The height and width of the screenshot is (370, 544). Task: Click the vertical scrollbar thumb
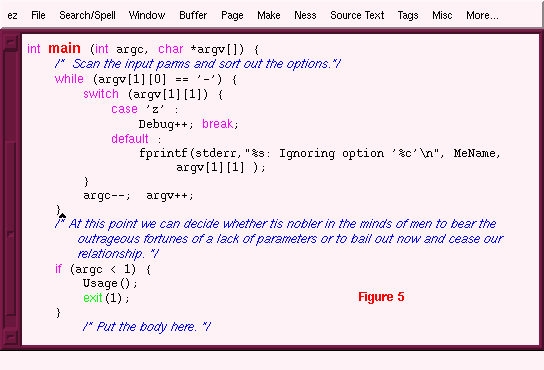[x=10, y=228]
